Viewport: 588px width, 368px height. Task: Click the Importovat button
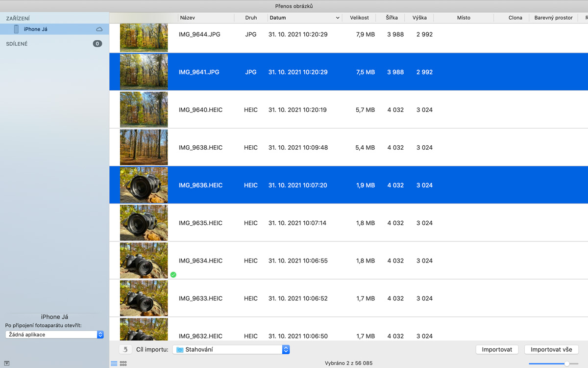pyautogui.click(x=497, y=349)
